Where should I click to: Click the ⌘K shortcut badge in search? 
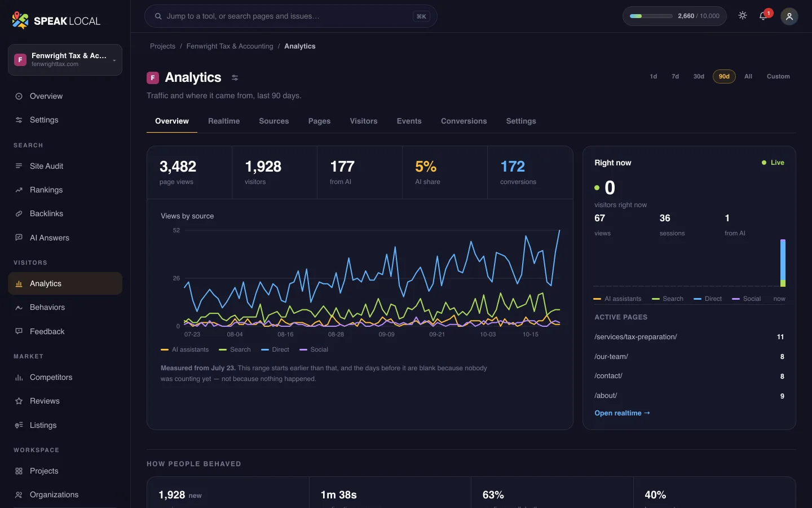421,16
